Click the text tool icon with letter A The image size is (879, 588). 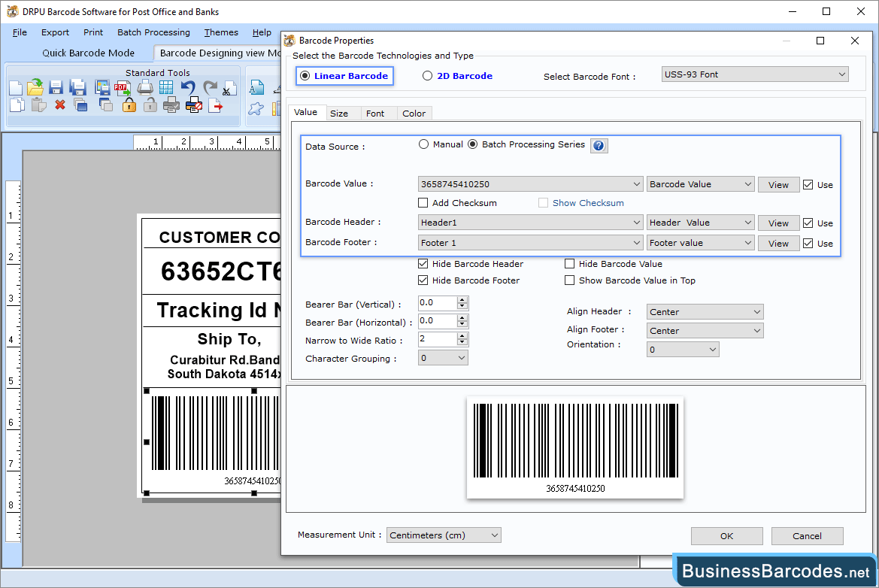[x=256, y=88]
